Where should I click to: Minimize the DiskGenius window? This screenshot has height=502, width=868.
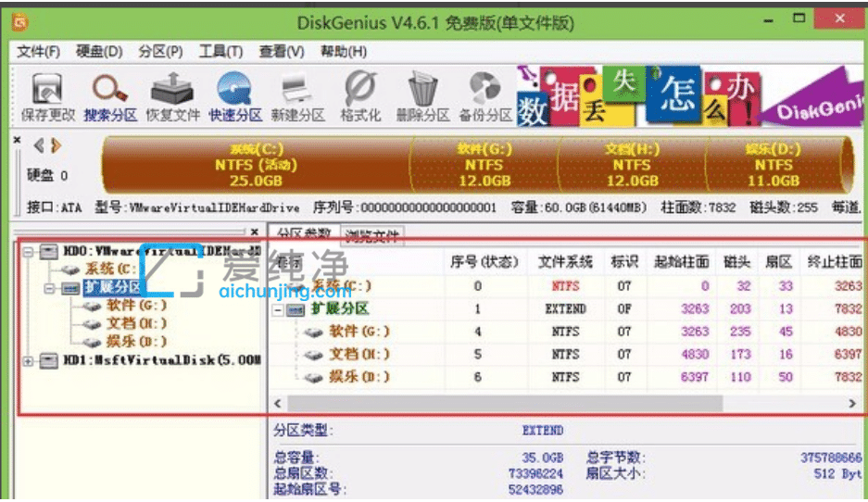[768, 21]
